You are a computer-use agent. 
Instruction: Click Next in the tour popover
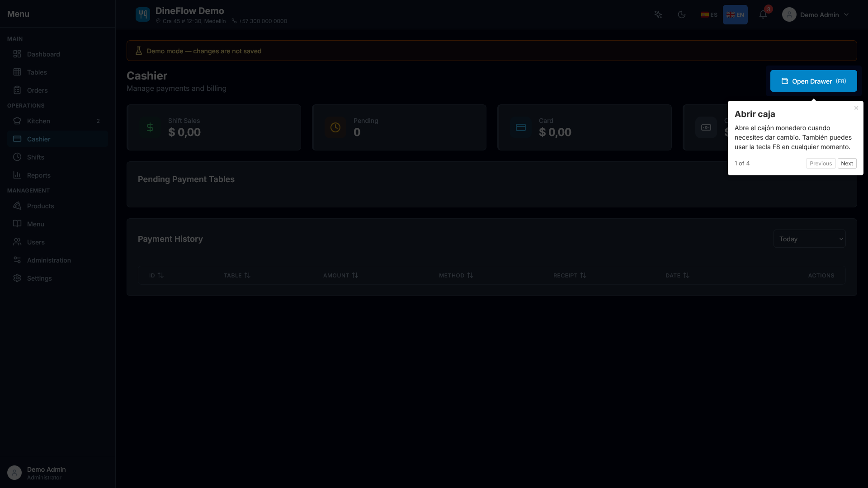click(x=847, y=164)
